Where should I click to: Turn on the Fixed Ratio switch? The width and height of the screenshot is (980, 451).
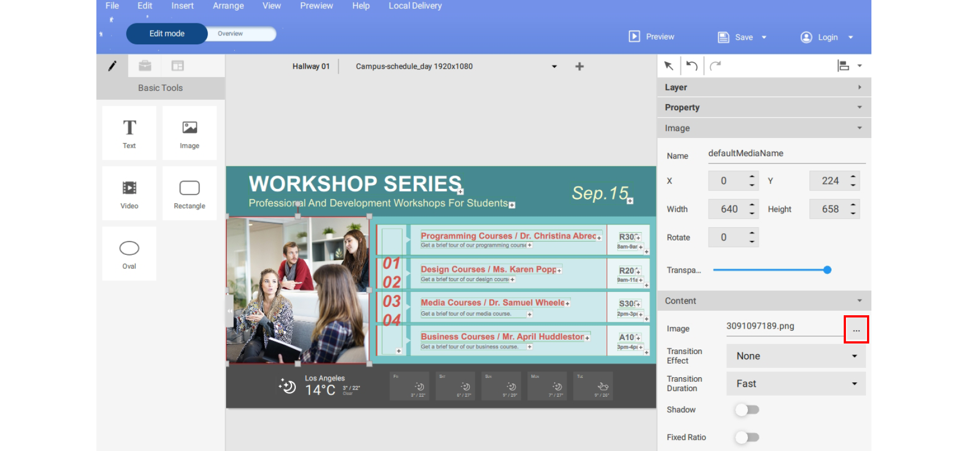[x=747, y=438]
